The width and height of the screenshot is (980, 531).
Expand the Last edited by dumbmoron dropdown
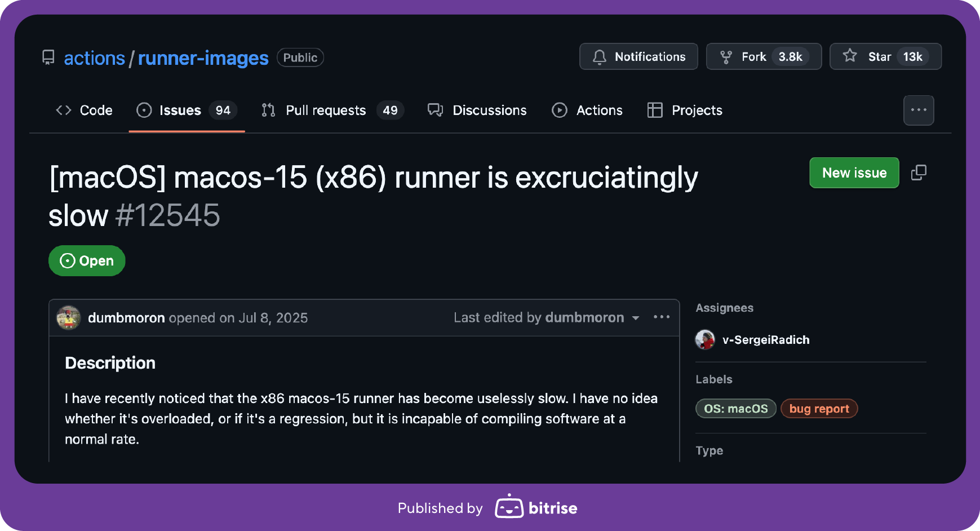coord(547,318)
